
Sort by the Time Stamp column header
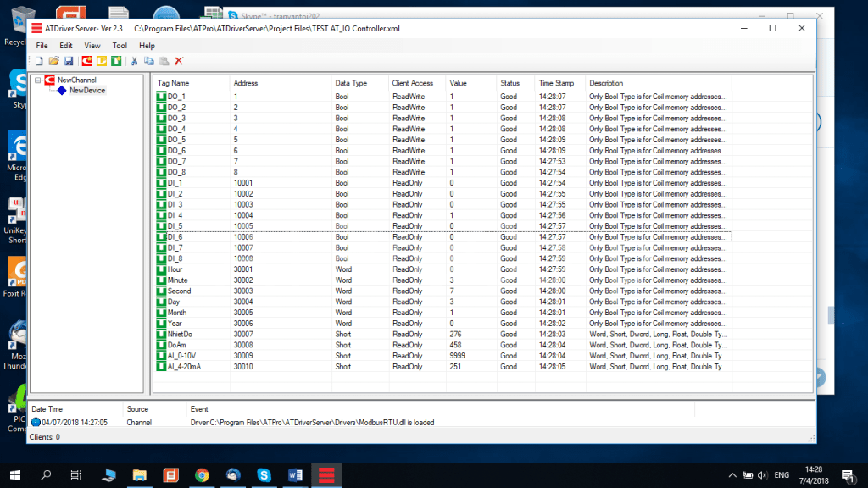(560, 83)
